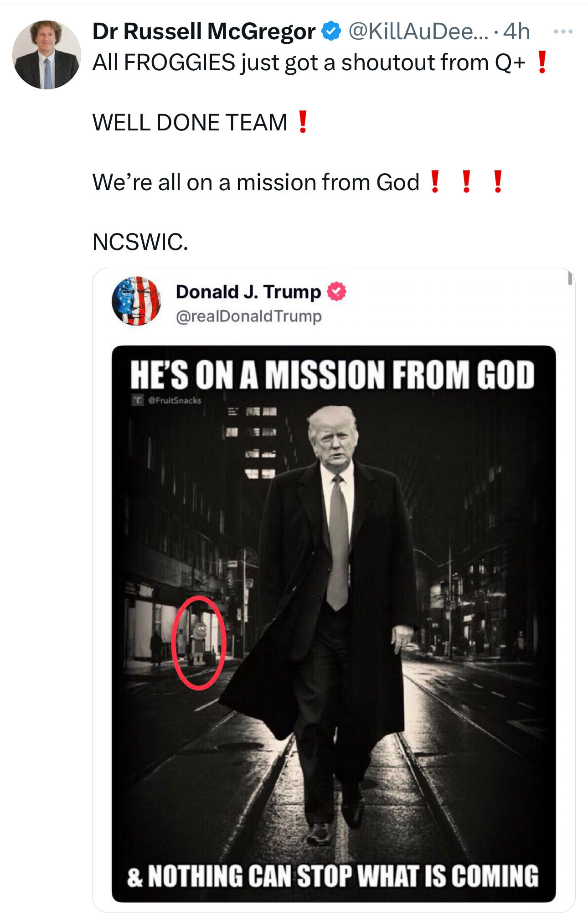Click the "HE'S ON A MISSION FROM GOD" caption
The width and height of the screenshot is (588, 918).
coord(332,375)
